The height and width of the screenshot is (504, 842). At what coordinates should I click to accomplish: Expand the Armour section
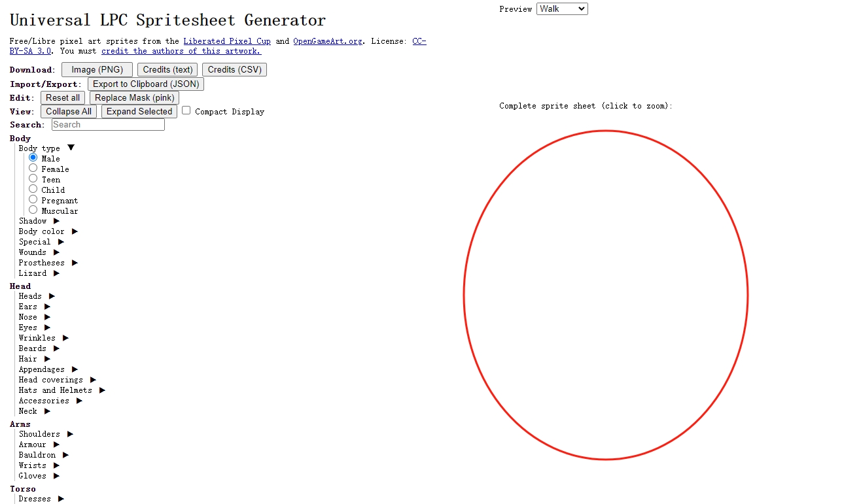(x=39, y=445)
